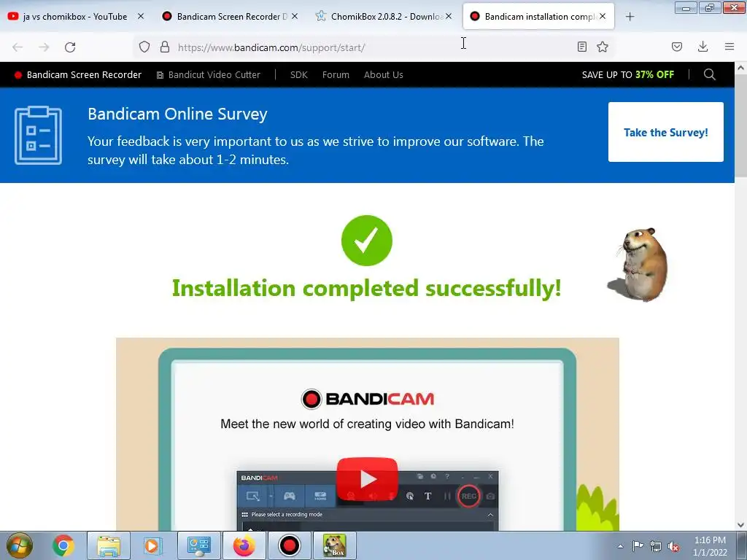Click the Show desktop button
Image resolution: width=747 pixels, height=560 pixels.
[742, 545]
